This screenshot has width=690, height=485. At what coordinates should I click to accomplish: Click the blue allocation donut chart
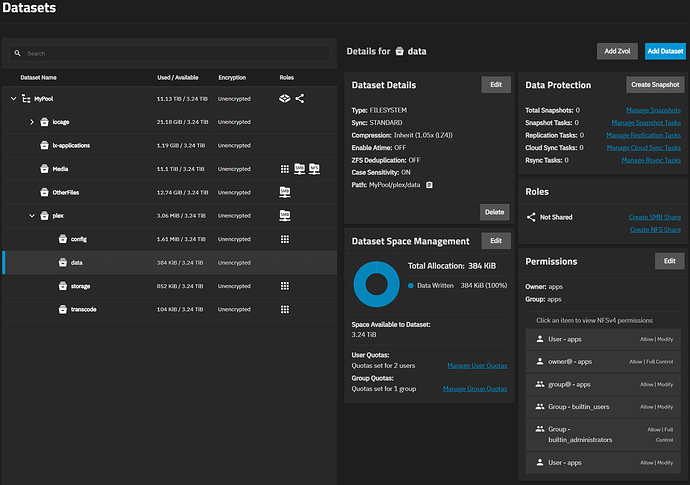pos(376,284)
